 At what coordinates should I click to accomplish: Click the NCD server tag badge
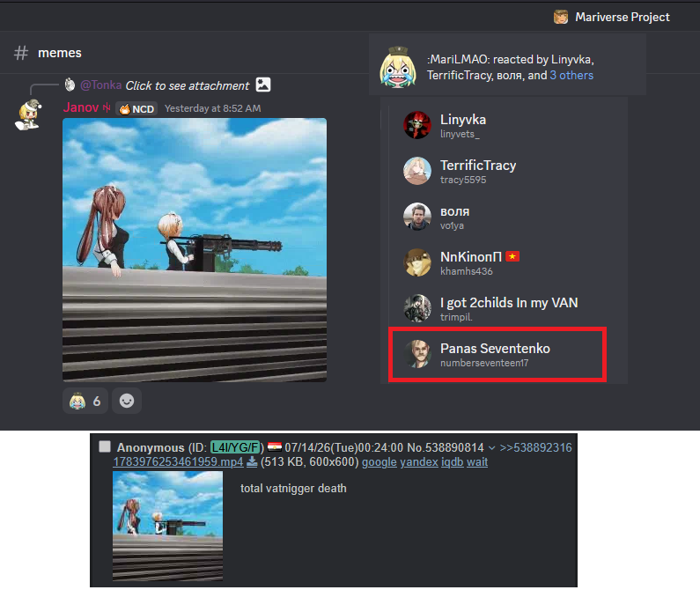click(x=136, y=109)
